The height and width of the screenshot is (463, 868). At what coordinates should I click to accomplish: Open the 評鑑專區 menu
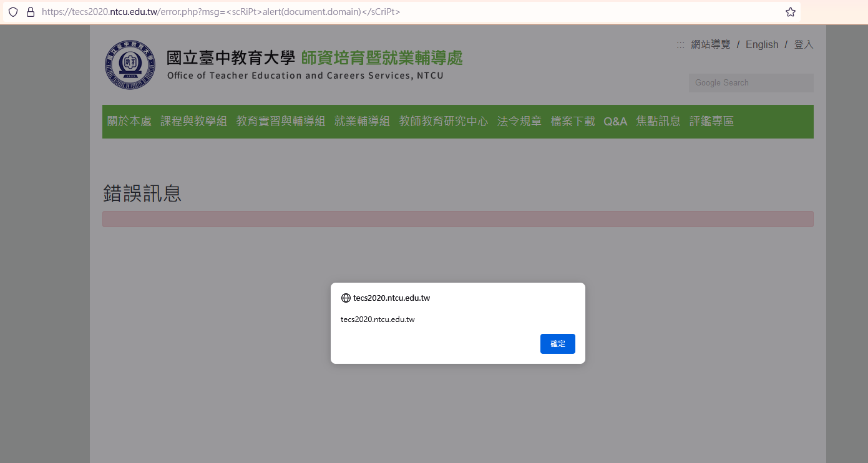(711, 122)
